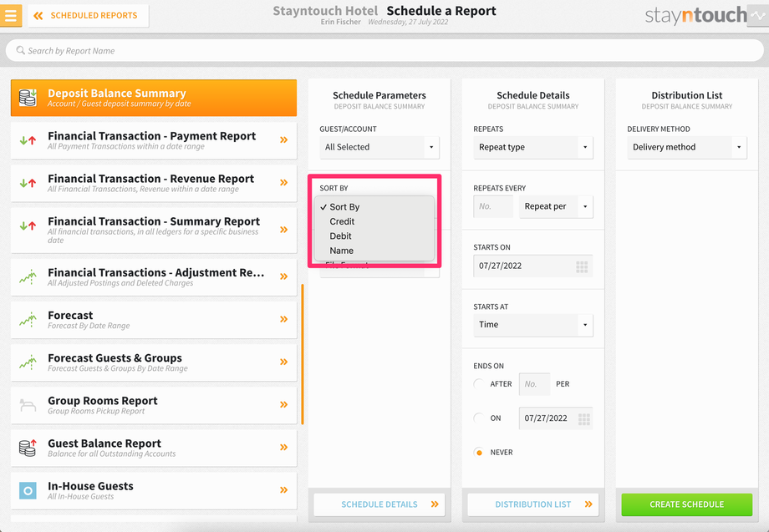Open the Forecast report
The width and height of the screenshot is (769, 532).
click(154, 320)
